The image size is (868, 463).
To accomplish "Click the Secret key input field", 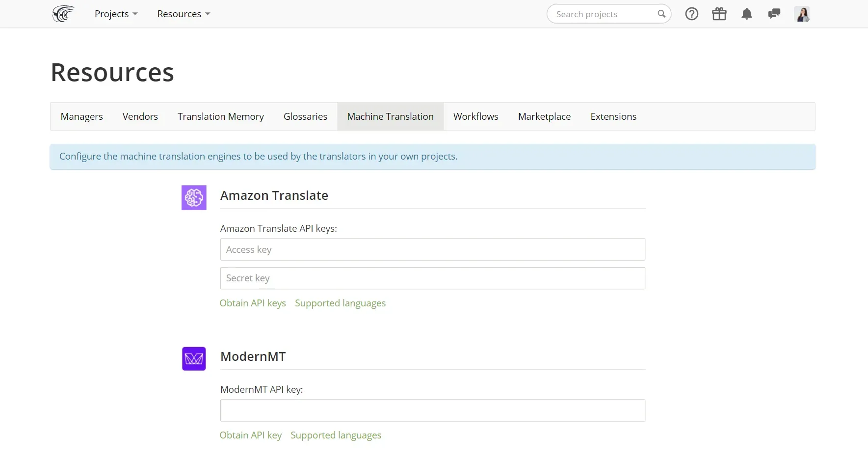I will point(432,278).
